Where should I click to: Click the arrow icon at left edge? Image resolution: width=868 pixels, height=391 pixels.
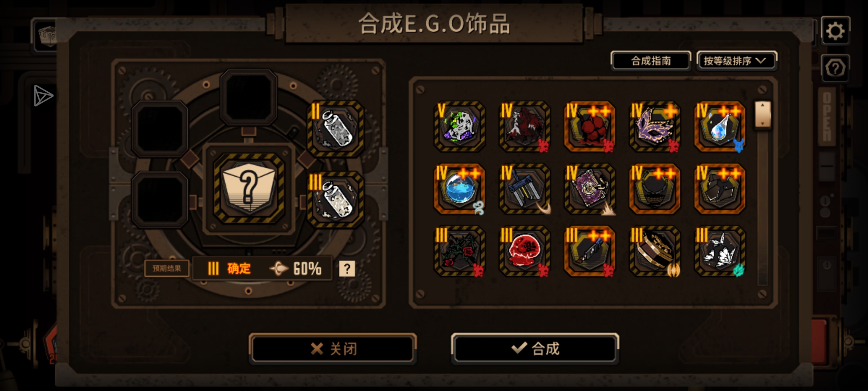point(43,96)
